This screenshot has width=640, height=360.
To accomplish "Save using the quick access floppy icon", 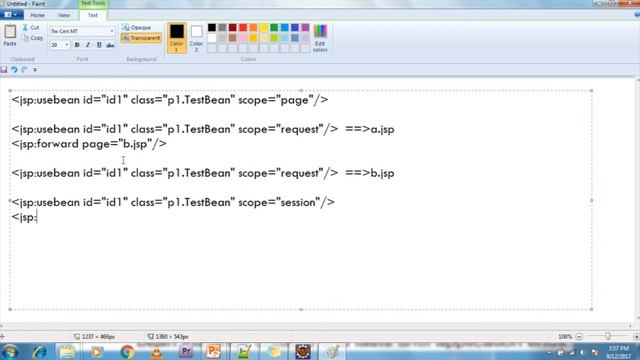I will click(x=4, y=69).
